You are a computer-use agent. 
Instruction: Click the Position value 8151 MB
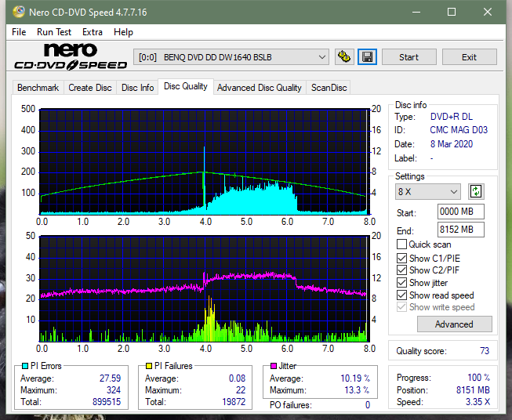click(473, 390)
